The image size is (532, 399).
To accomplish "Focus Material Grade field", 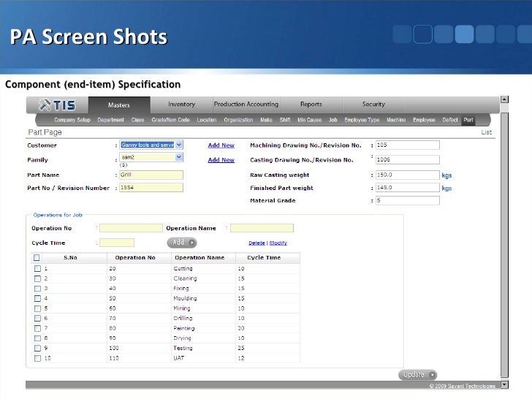I will click(x=408, y=200).
